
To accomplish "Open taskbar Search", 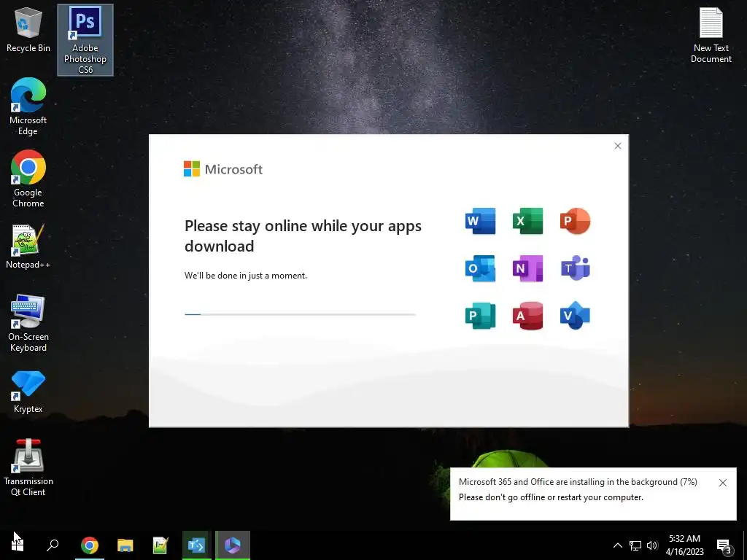I will click(53, 545).
